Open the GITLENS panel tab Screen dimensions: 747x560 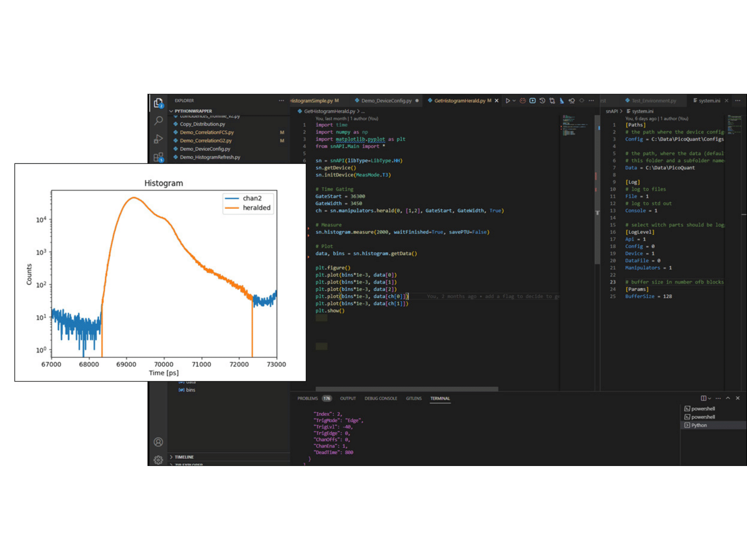point(414,398)
